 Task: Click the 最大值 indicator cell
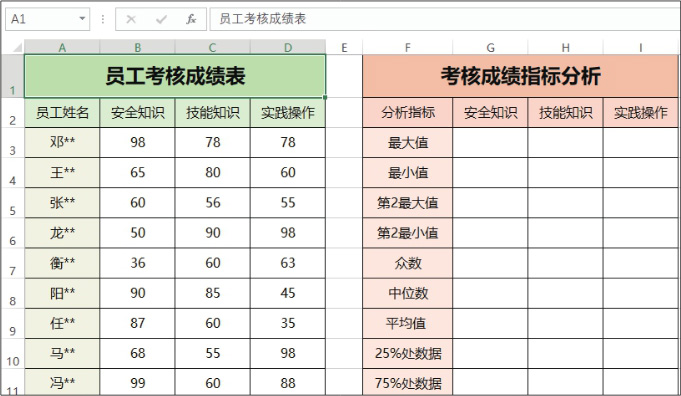click(407, 142)
